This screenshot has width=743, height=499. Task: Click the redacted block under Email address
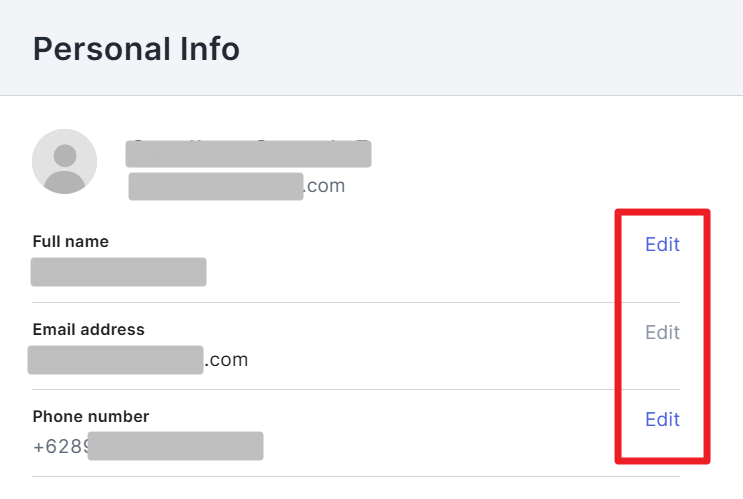pos(115,360)
